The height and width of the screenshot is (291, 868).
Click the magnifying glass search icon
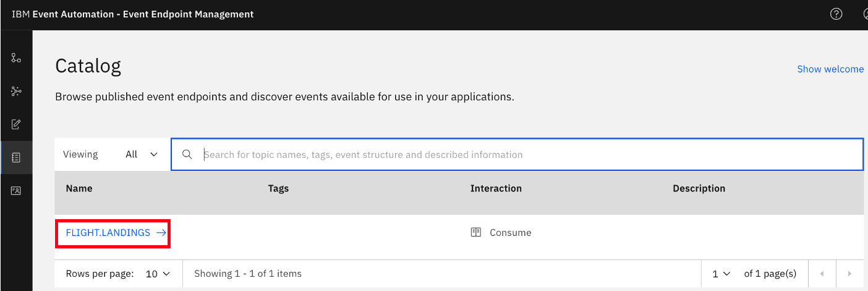point(187,154)
